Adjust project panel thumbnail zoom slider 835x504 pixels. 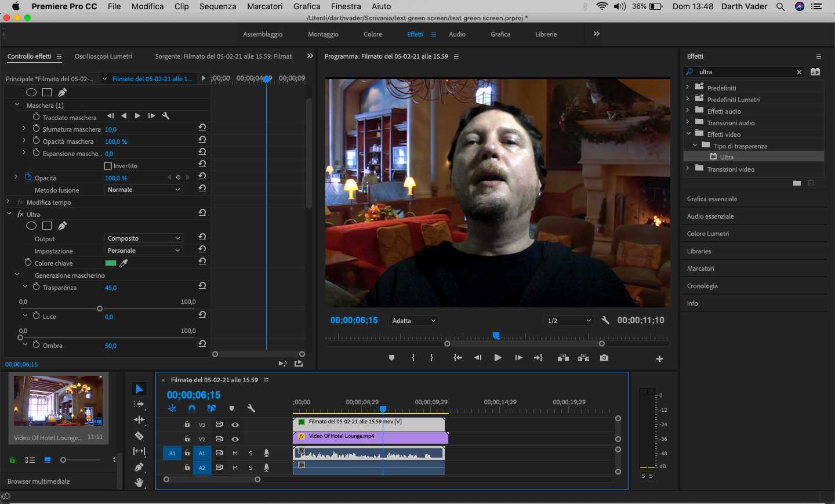tap(63, 460)
